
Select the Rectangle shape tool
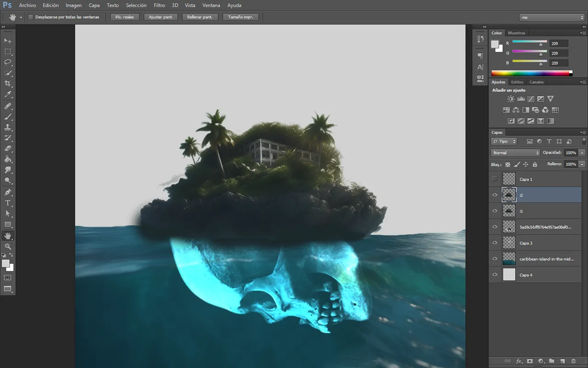8,224
